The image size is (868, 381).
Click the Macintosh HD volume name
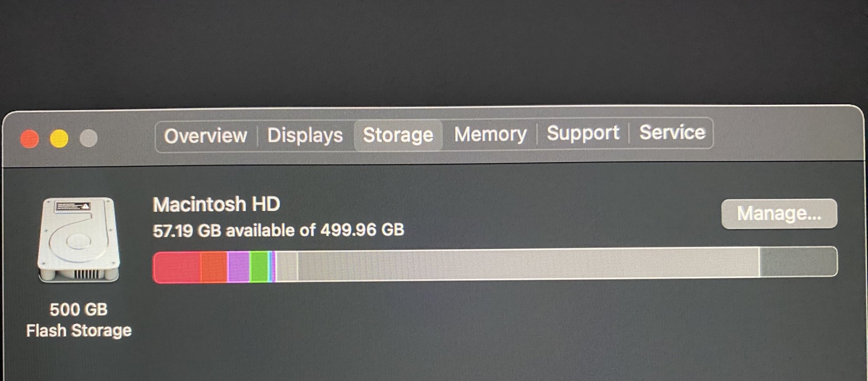click(x=216, y=204)
